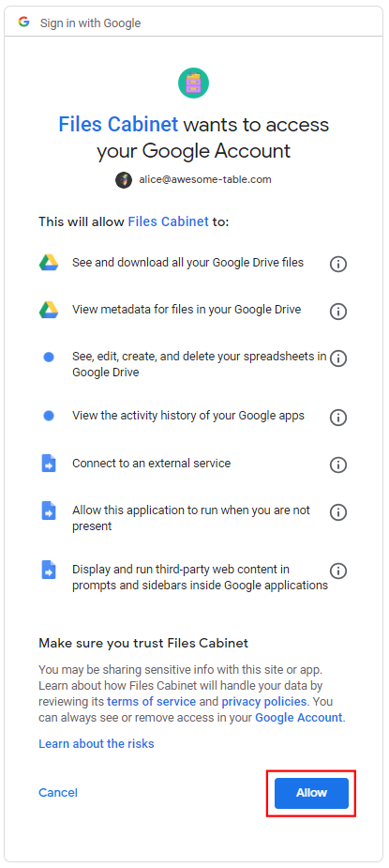The height and width of the screenshot is (868, 389).
Task: Click Files Cabinet in the 'This will allow' line
Action: [168, 222]
